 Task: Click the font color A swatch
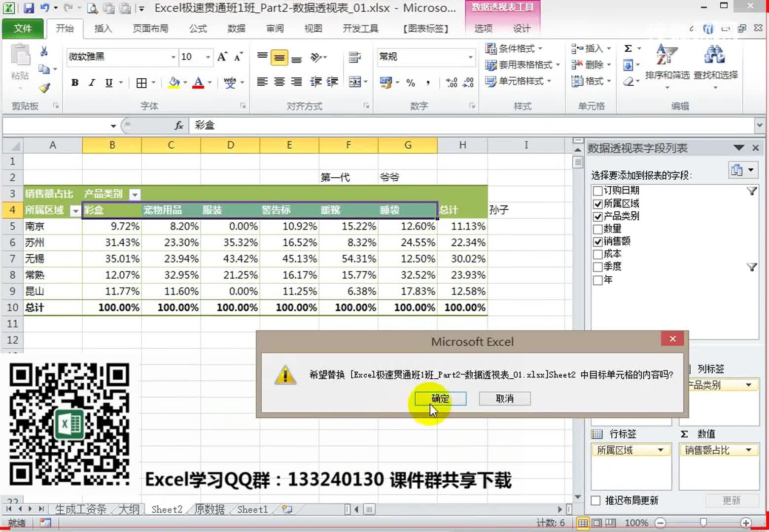[198, 83]
